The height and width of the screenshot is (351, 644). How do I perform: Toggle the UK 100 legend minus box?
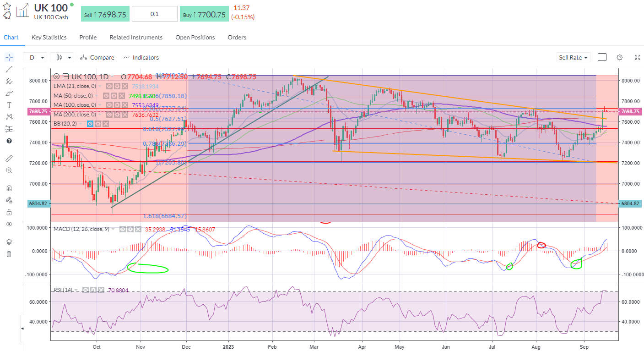(x=65, y=77)
